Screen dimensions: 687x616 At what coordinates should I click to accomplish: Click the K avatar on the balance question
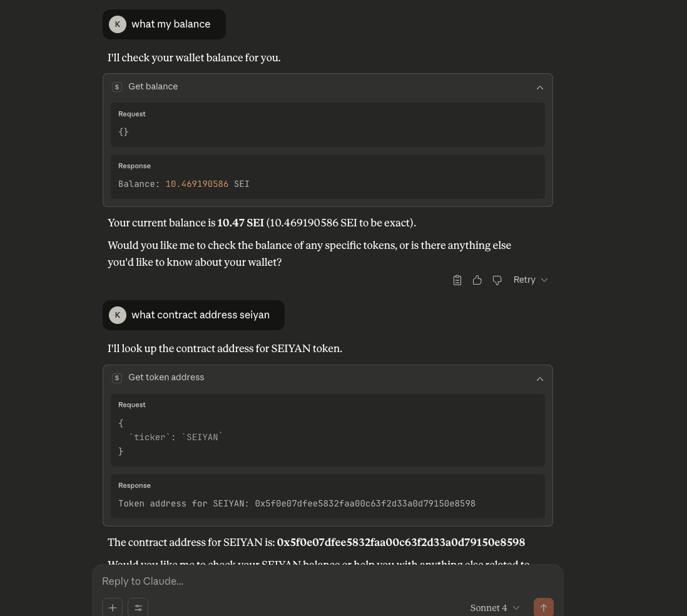point(118,24)
